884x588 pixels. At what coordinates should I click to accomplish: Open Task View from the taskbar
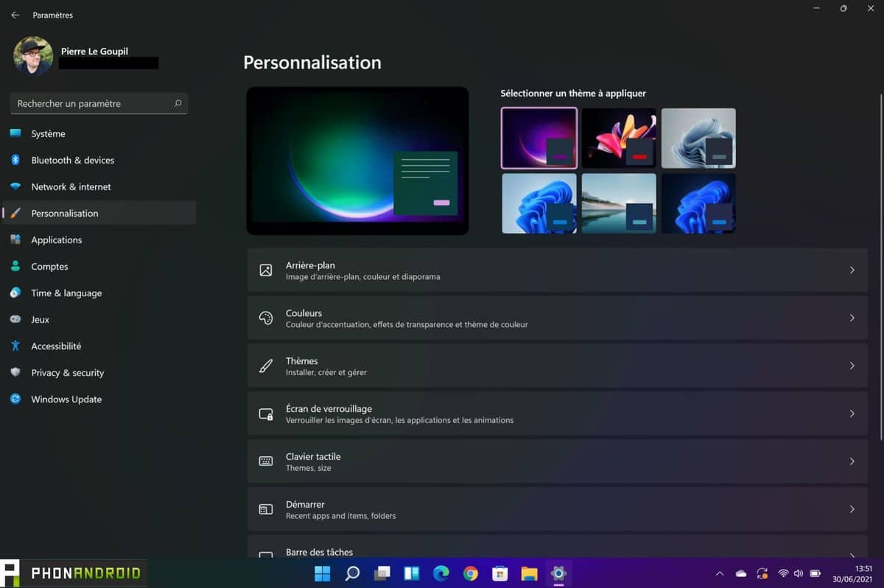[x=382, y=573]
